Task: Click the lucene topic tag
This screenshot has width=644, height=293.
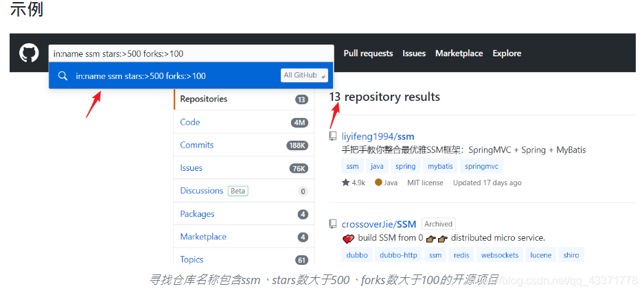Action: pyautogui.click(x=541, y=255)
